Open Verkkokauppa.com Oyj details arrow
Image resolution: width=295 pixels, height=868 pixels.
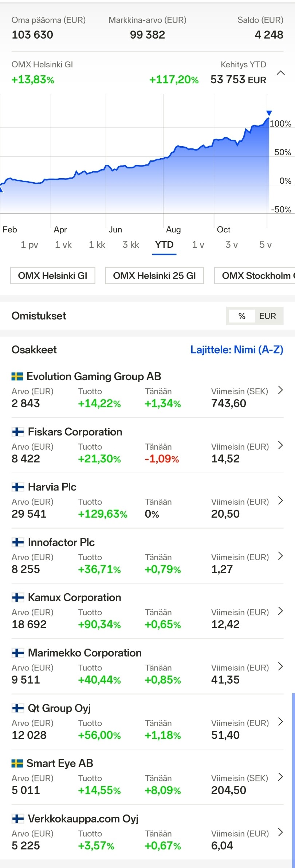tap(280, 832)
